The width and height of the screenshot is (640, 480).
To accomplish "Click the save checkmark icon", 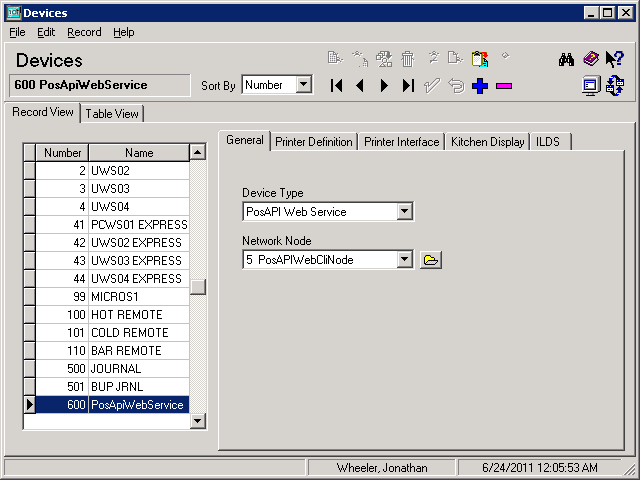I will coord(432,86).
